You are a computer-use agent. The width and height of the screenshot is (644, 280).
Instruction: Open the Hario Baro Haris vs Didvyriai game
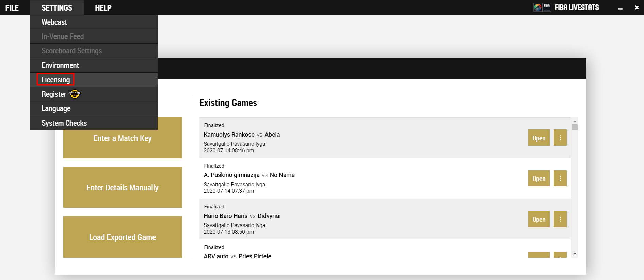pos(539,219)
